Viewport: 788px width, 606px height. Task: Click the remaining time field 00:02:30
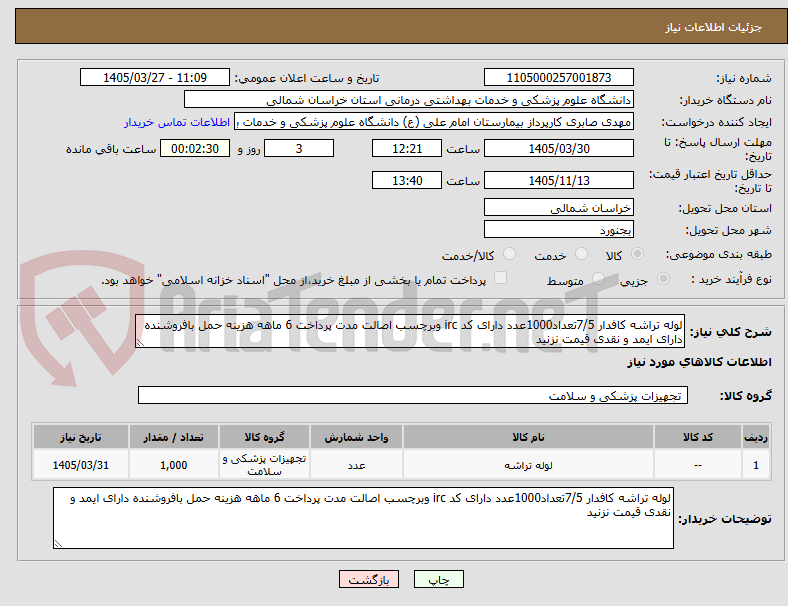click(x=195, y=148)
